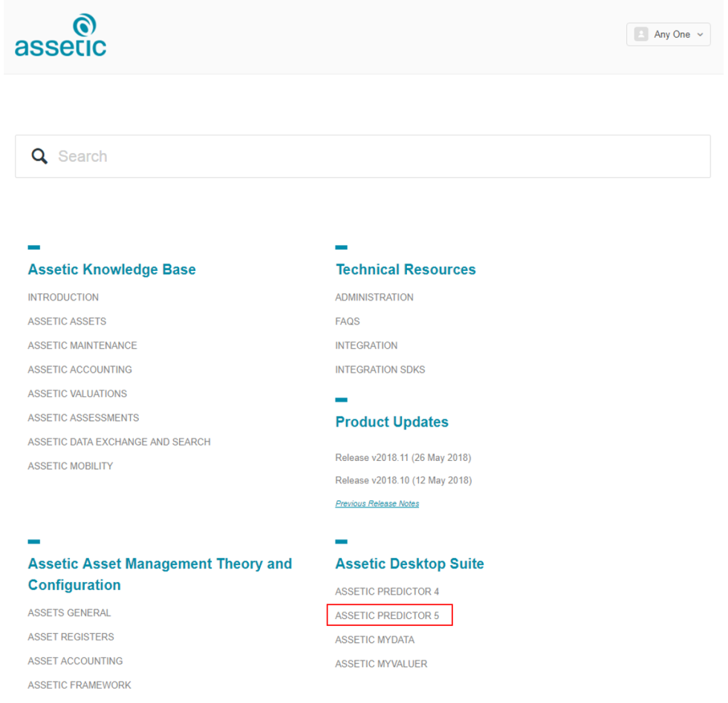The height and width of the screenshot is (703, 728).
Task: Open the ADMINISTRATION link
Action: (x=374, y=297)
